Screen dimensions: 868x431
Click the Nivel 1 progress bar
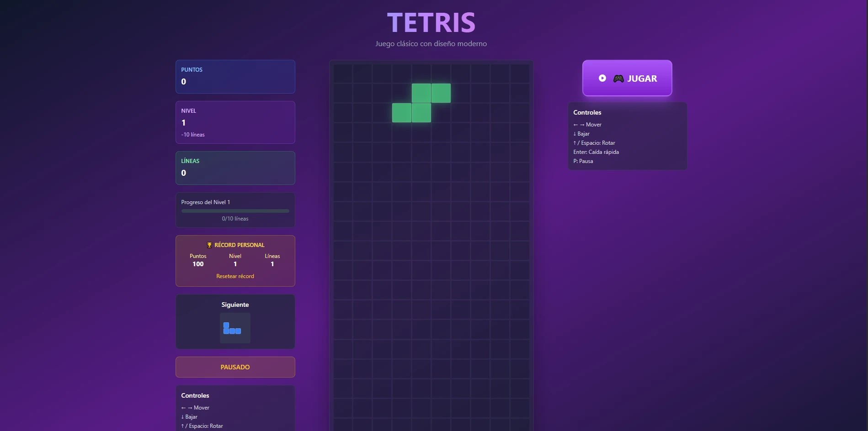[235, 210]
